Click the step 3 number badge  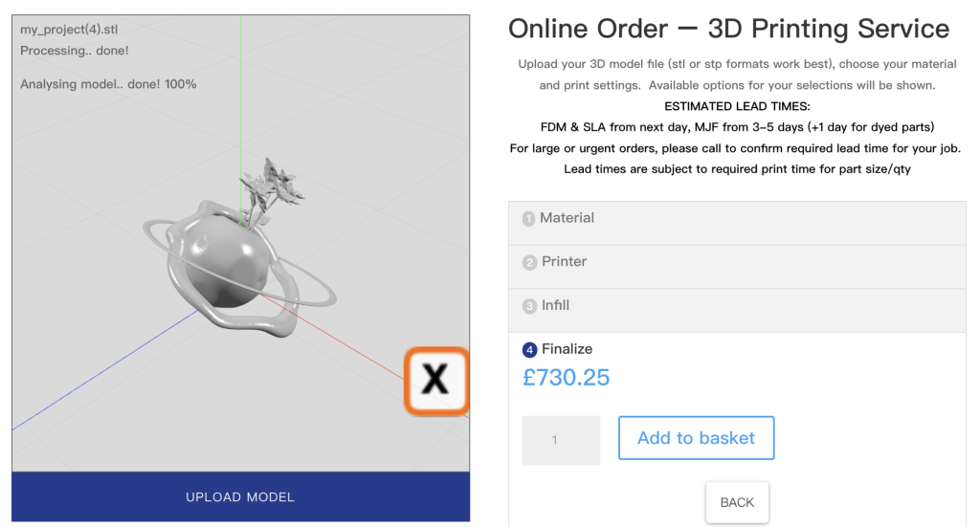pos(529,306)
